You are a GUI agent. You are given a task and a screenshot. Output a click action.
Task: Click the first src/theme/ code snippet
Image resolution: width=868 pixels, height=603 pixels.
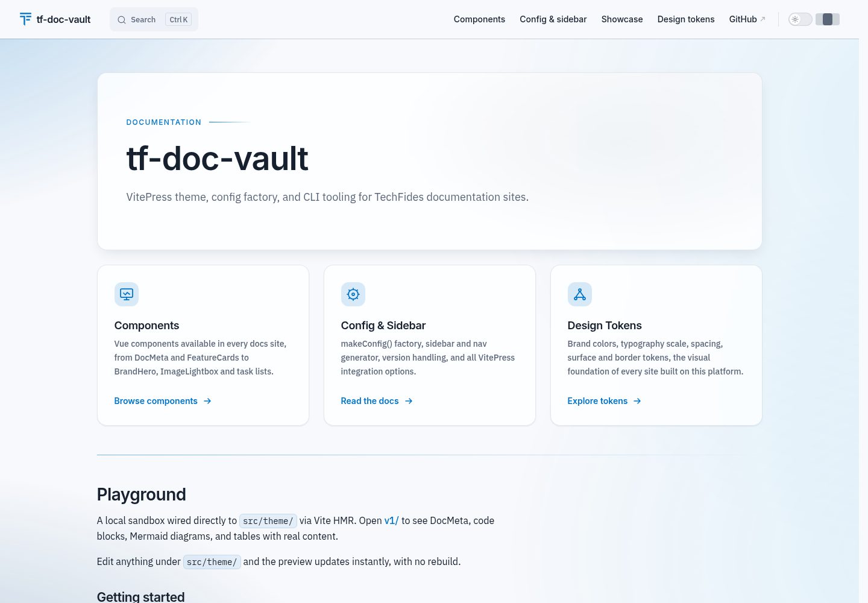coord(268,521)
